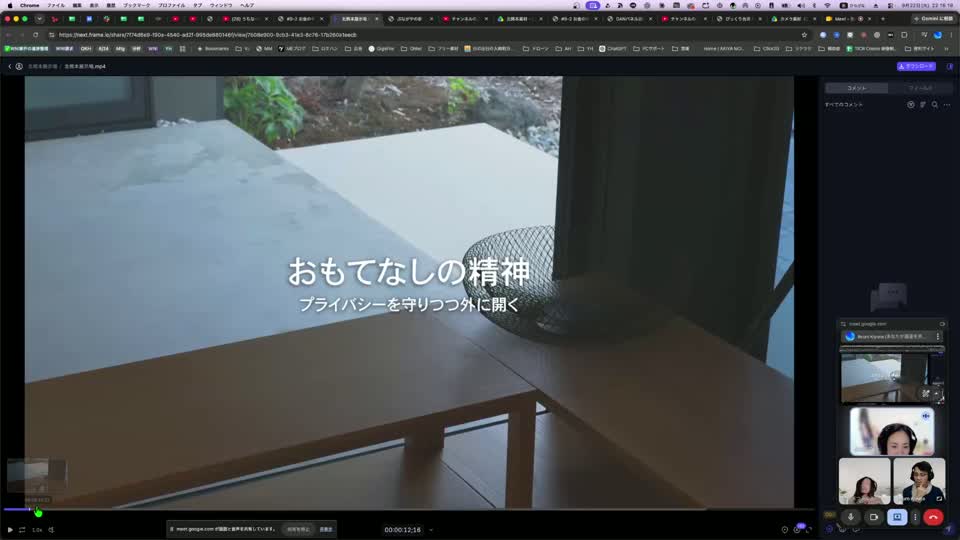Viewport: 960px width, 540px height.
Task: Toggle the right sidebar panel icon
Action: pyautogui.click(x=950, y=66)
